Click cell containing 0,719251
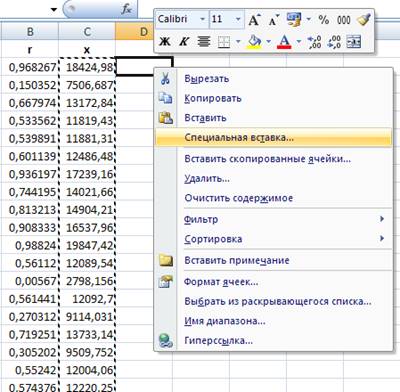The image size is (400, 392). point(30,334)
